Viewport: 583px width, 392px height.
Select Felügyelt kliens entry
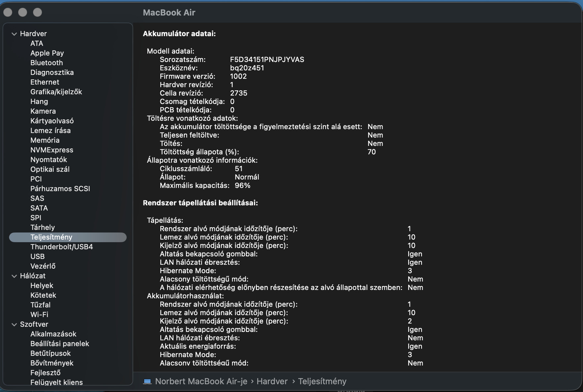point(56,382)
